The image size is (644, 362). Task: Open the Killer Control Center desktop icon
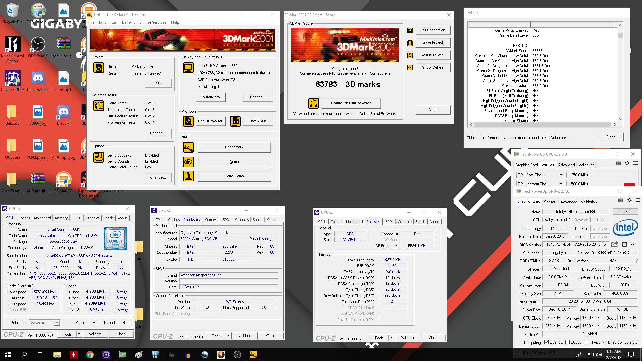tap(12, 50)
